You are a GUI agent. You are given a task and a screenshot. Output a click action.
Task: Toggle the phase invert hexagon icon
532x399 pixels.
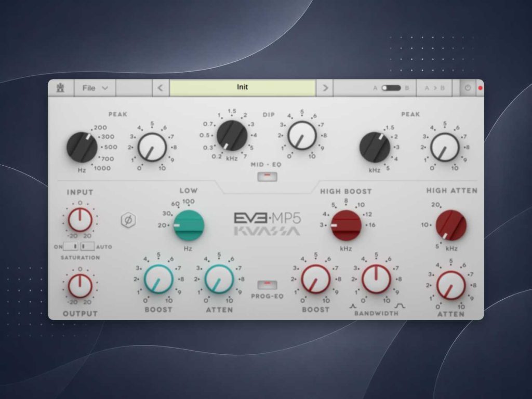[x=129, y=220]
